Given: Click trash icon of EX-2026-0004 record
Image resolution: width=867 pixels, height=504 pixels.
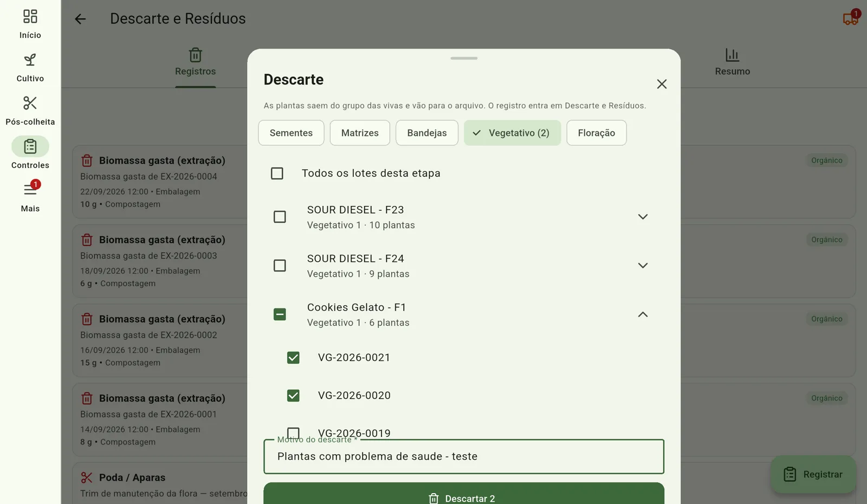Looking at the screenshot, I should 87,160.
